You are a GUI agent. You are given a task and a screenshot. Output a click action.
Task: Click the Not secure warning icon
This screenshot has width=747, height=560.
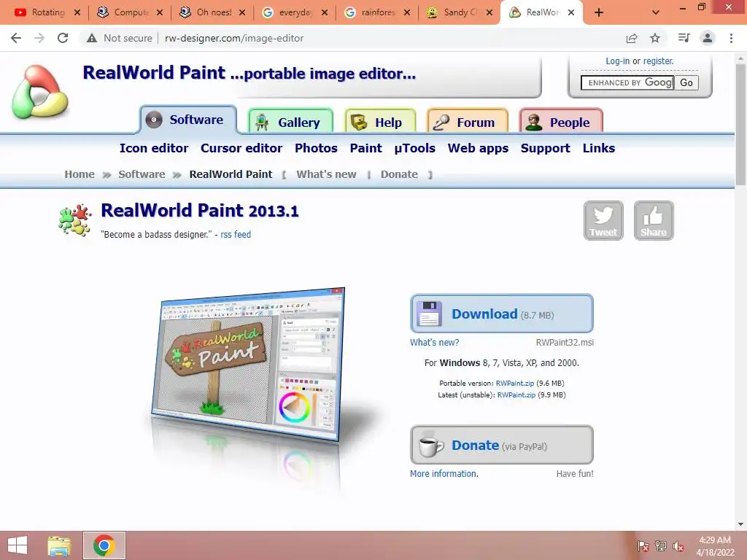click(x=92, y=38)
